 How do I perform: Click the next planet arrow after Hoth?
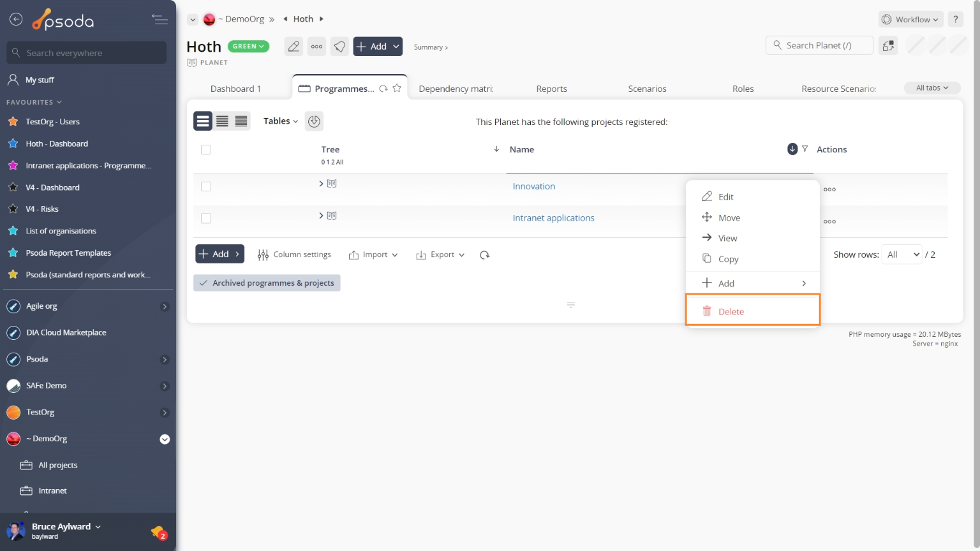(322, 19)
